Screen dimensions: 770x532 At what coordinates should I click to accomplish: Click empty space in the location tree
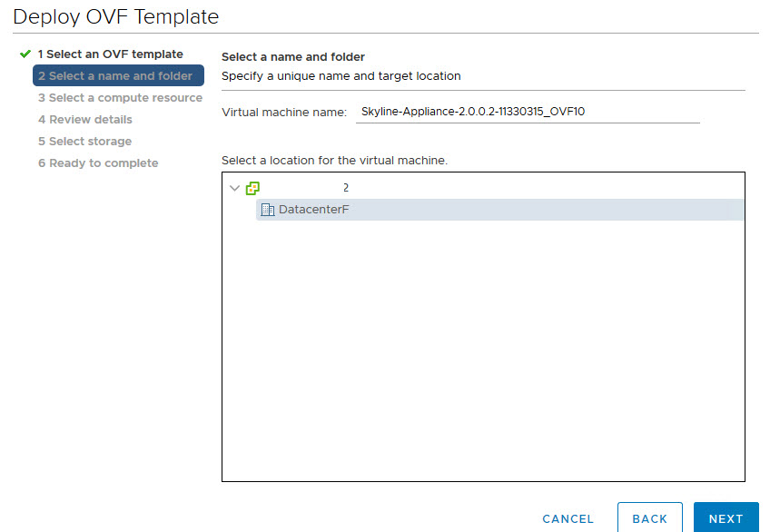click(481, 363)
